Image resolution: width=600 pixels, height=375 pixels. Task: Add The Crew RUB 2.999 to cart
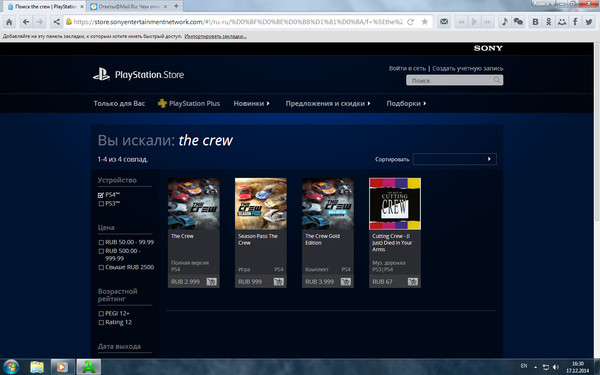click(x=212, y=282)
